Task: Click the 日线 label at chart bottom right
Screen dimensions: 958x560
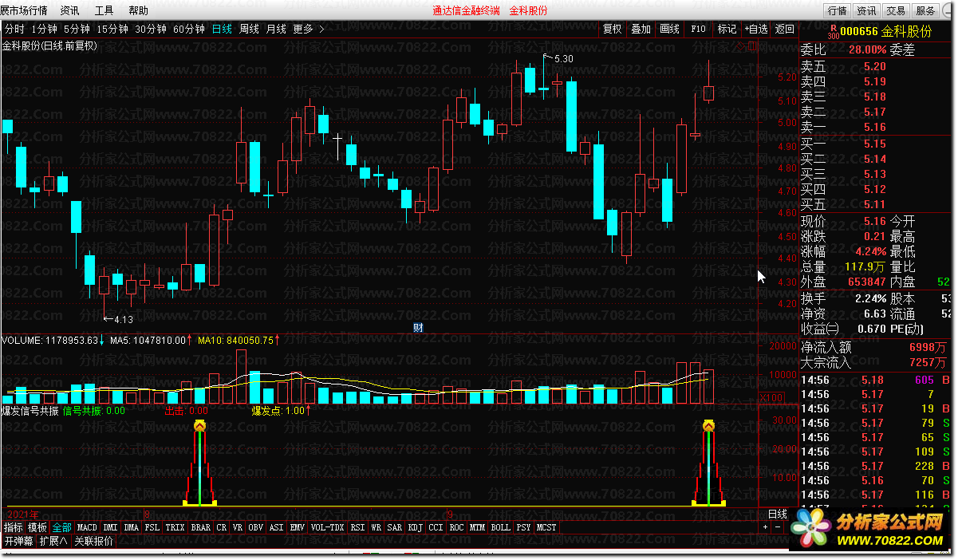Action: (x=778, y=514)
